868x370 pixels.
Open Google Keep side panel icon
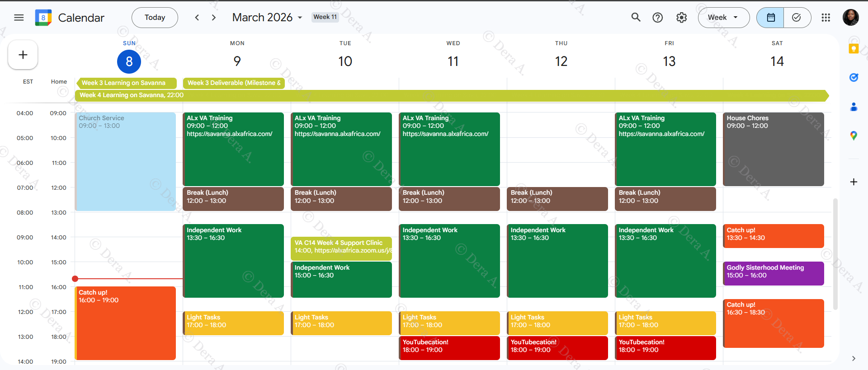(x=854, y=48)
